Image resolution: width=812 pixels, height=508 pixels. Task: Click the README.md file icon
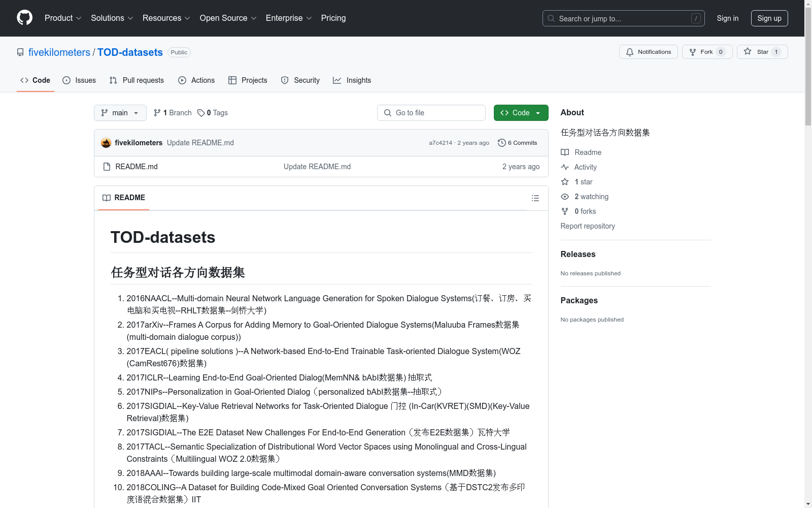107,167
